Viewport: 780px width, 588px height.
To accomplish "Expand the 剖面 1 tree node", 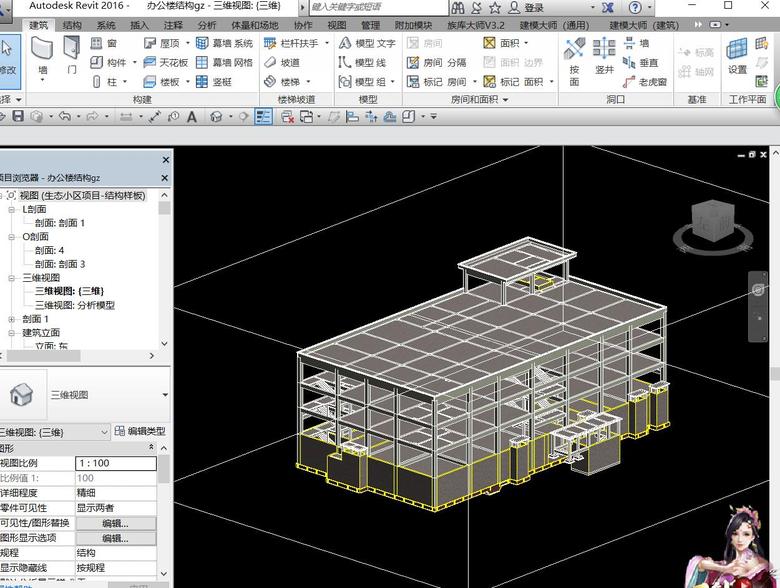I will pos(12,319).
